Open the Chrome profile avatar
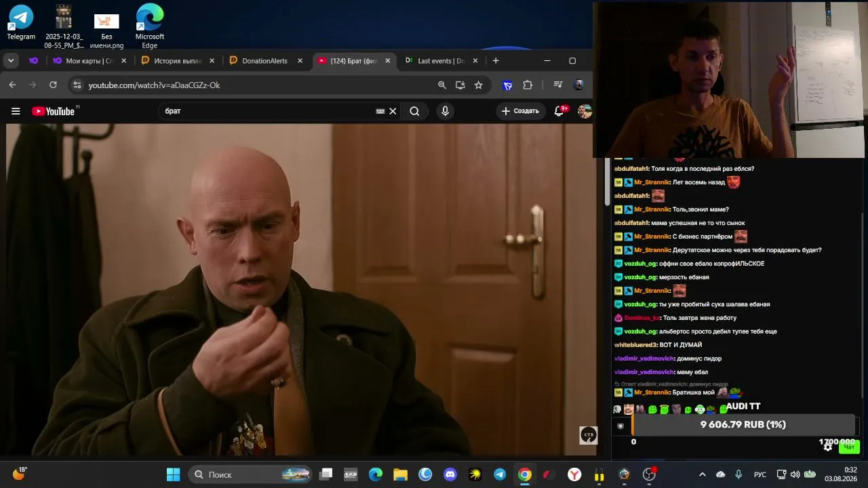Screen dimensions: 868x488 (578, 85)
